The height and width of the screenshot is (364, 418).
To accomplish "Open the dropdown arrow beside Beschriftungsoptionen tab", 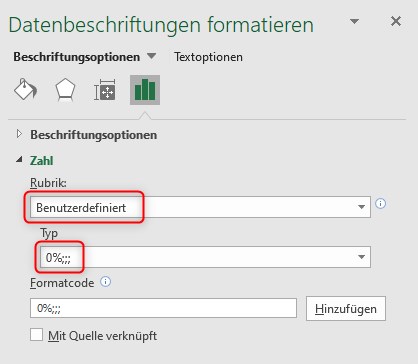I will [152, 56].
